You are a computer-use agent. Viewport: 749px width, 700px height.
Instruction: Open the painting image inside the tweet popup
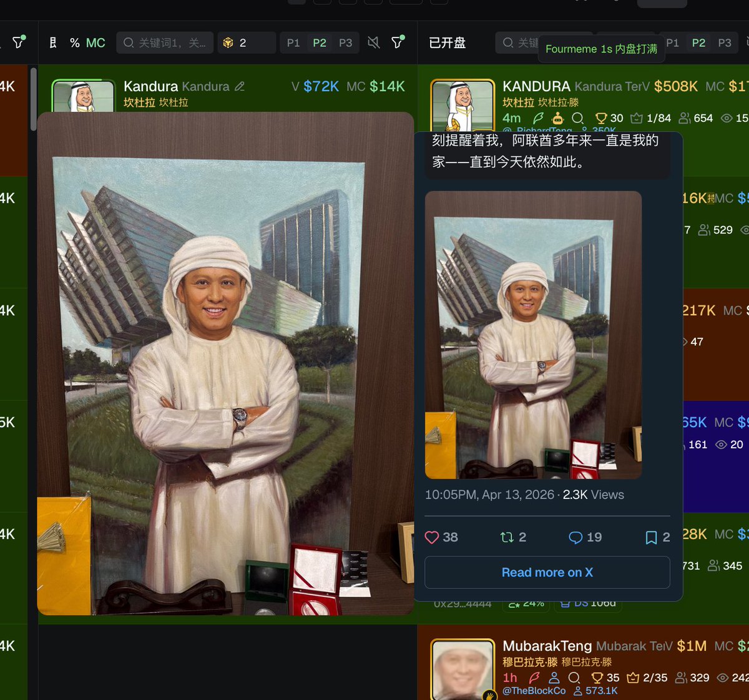click(533, 335)
